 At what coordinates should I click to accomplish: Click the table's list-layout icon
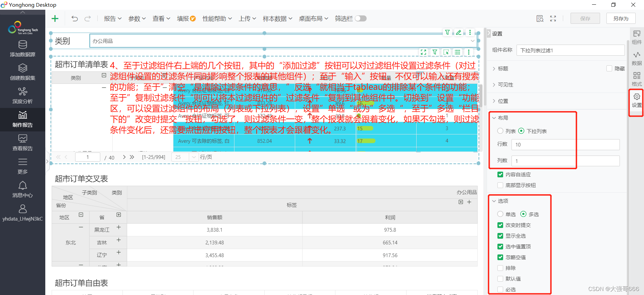click(x=457, y=52)
